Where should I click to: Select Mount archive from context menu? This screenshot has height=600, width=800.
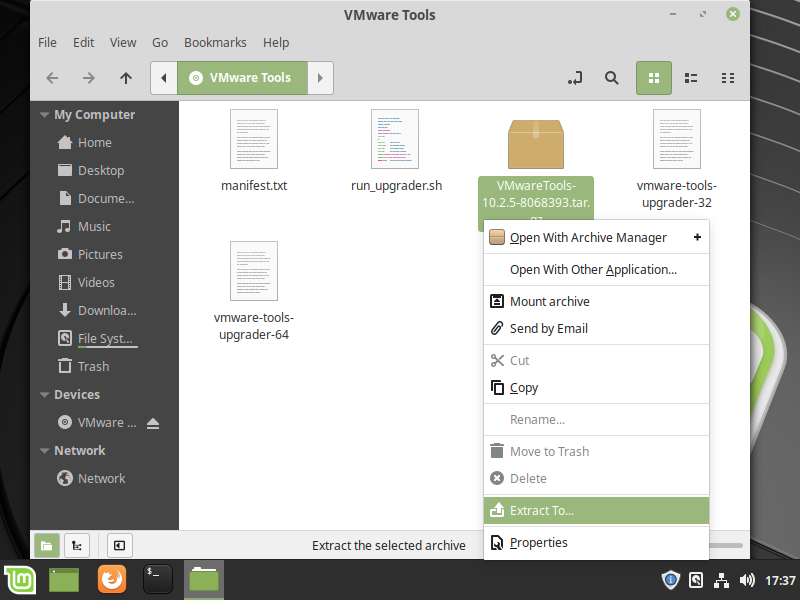point(596,302)
